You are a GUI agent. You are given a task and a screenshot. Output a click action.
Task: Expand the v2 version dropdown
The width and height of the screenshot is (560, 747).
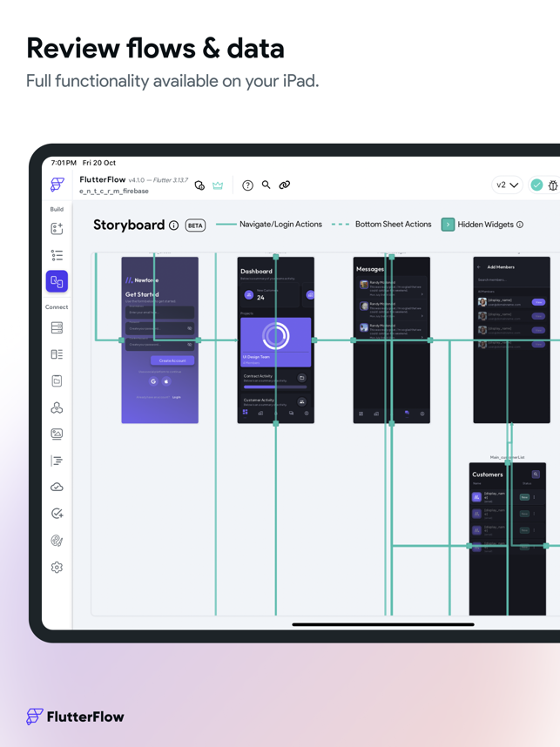point(507,185)
